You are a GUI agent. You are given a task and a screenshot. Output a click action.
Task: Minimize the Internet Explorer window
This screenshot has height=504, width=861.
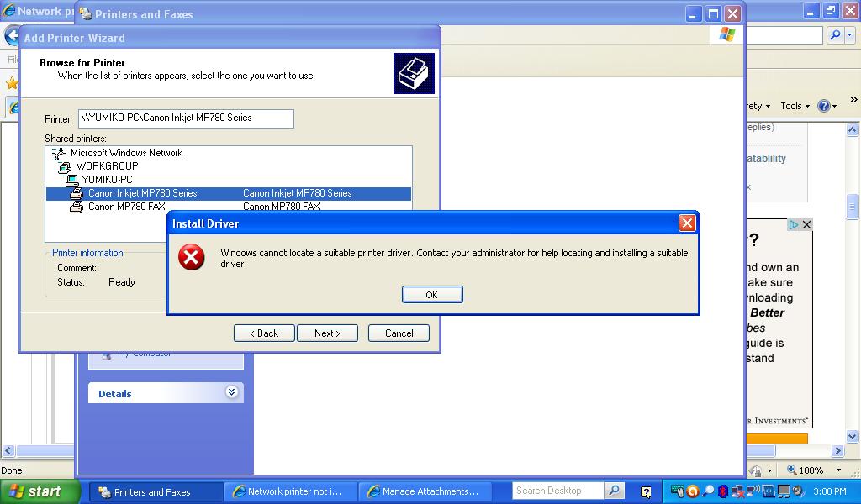811,10
